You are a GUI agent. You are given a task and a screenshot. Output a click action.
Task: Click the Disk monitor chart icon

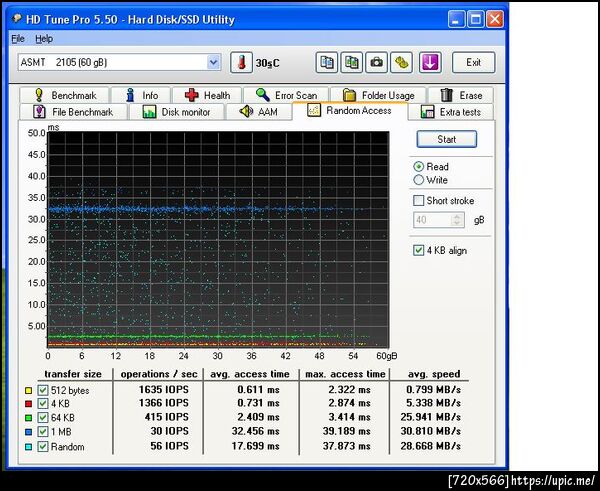click(149, 112)
